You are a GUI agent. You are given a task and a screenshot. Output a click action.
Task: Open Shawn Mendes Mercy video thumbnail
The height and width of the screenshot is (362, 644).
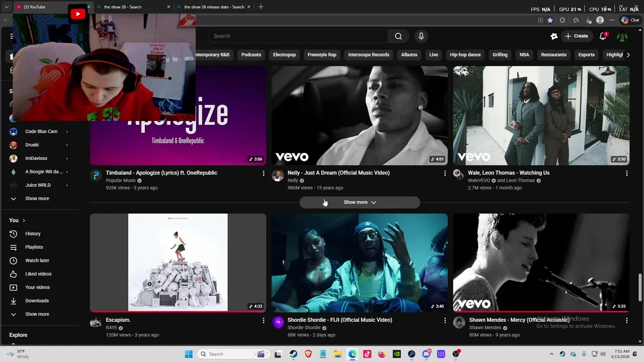coord(541,263)
